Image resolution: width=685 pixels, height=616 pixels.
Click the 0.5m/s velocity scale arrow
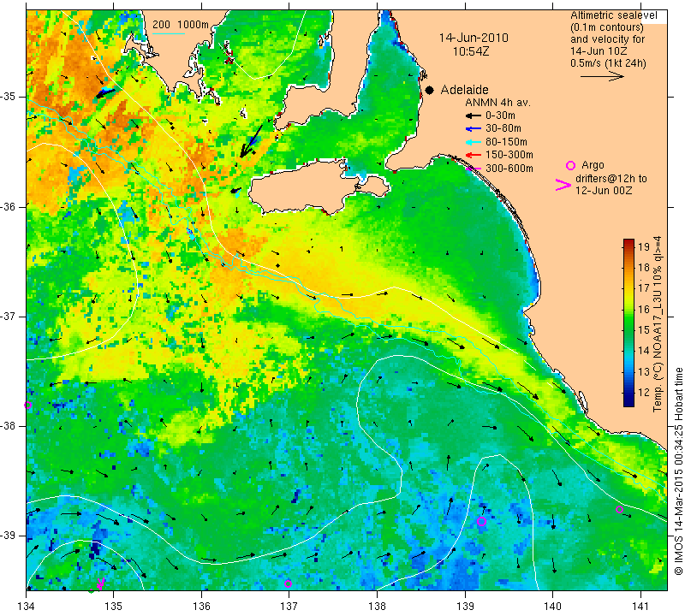point(602,76)
